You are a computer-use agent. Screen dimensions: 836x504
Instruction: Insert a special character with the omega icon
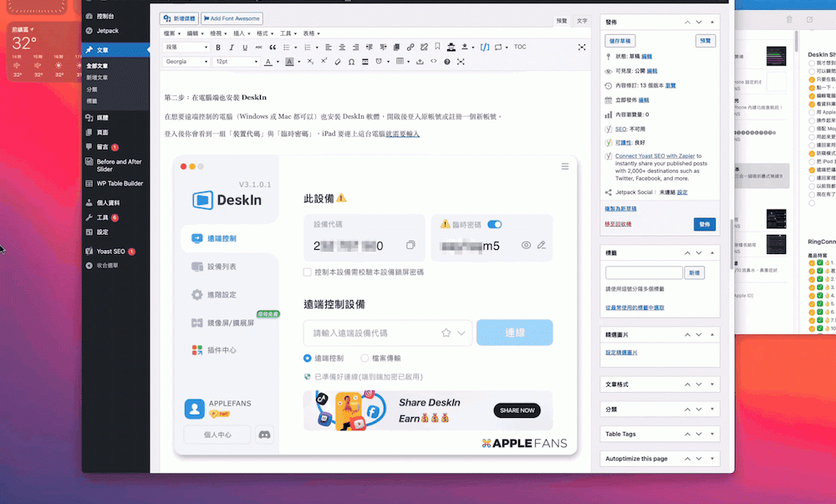352,62
